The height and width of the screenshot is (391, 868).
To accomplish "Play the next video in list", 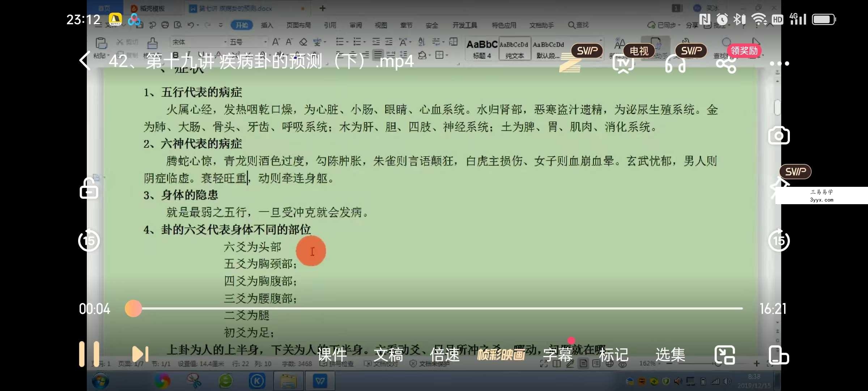I will tap(140, 354).
